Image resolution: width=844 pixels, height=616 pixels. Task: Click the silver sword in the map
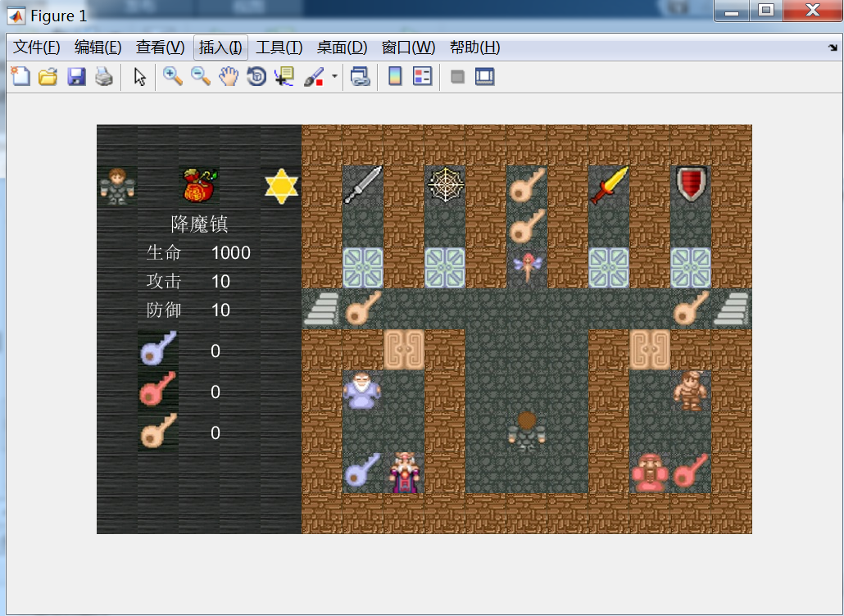coord(363,186)
